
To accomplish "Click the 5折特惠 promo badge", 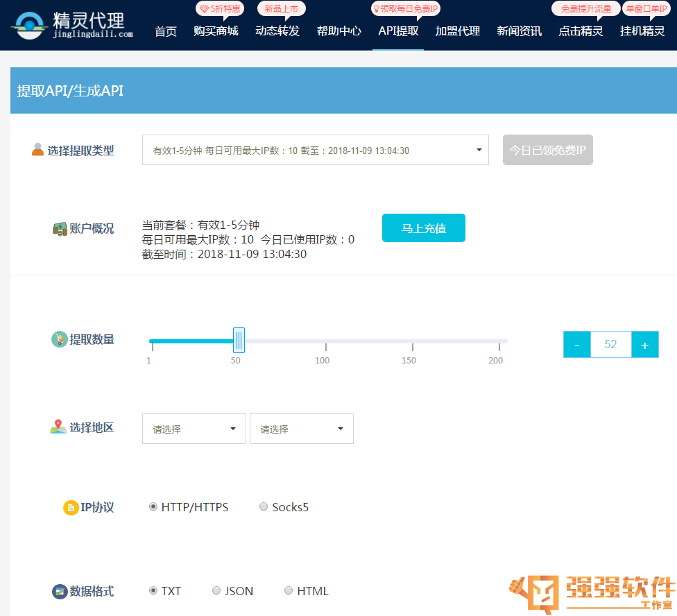I will click(220, 8).
